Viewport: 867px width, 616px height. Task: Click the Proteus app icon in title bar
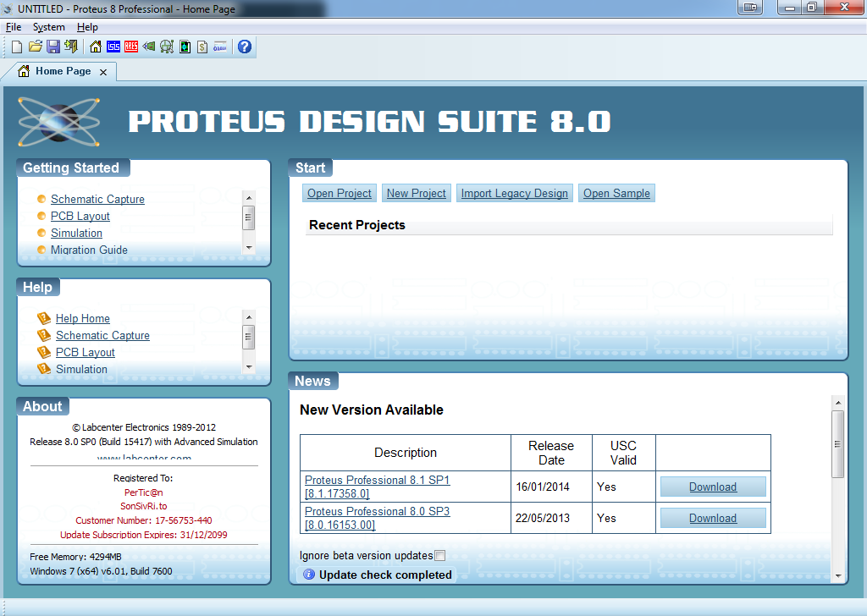[8, 8]
